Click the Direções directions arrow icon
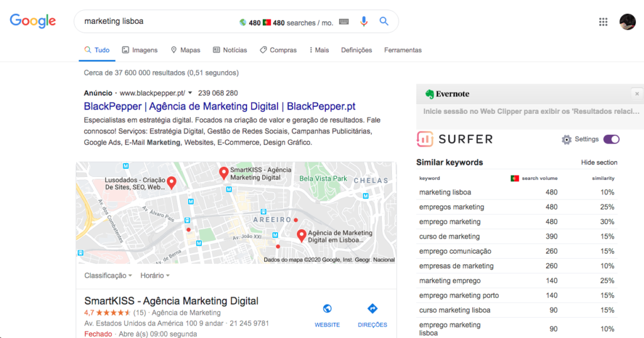 point(372,309)
